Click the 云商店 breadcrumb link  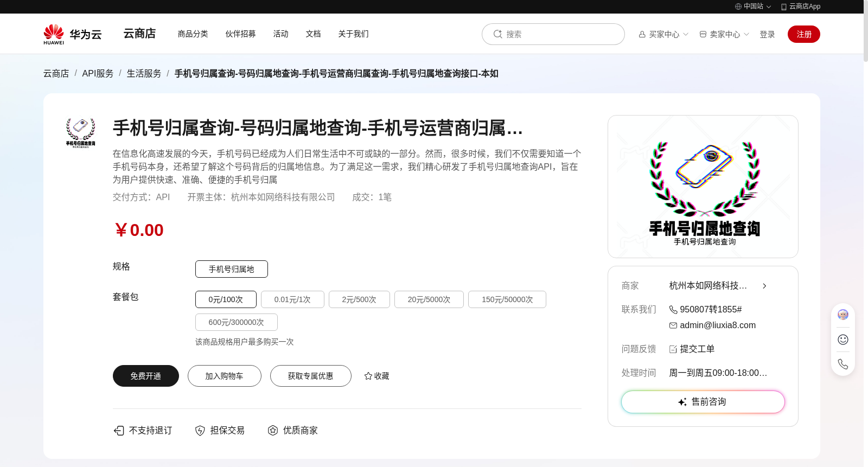point(56,73)
